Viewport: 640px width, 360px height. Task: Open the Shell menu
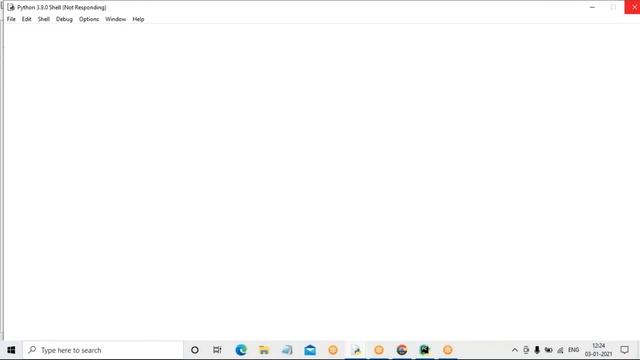[x=44, y=19]
